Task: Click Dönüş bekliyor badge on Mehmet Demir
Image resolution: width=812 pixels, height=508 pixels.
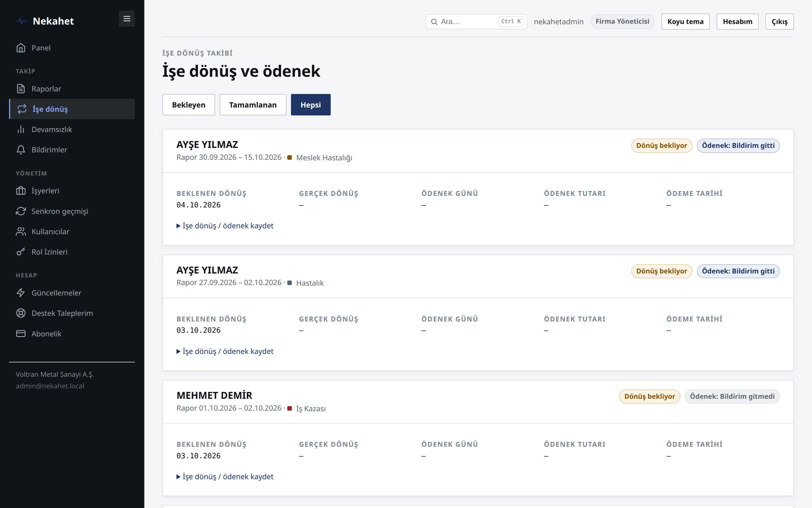Action: (650, 397)
